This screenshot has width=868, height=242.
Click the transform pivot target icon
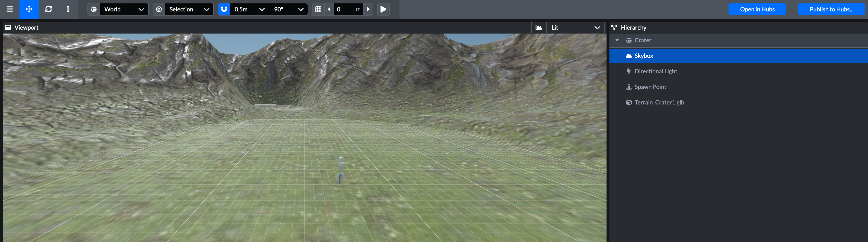coord(158,9)
